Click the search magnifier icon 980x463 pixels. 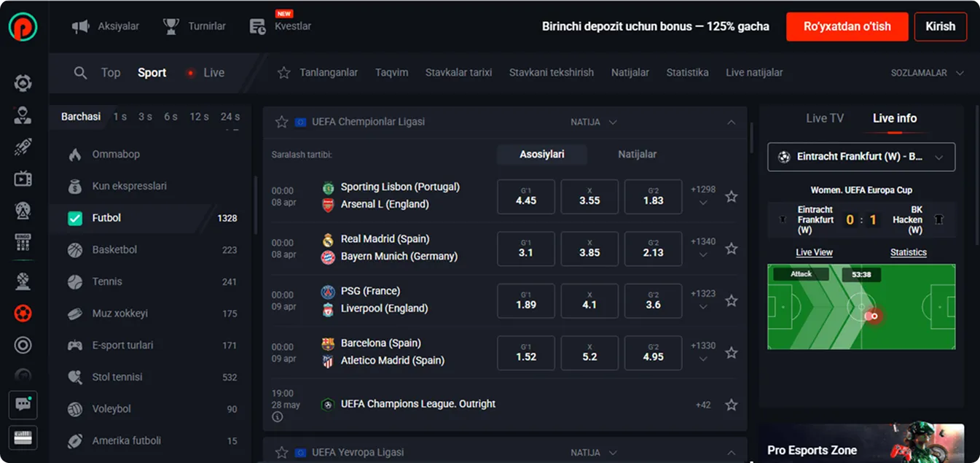[x=81, y=73]
